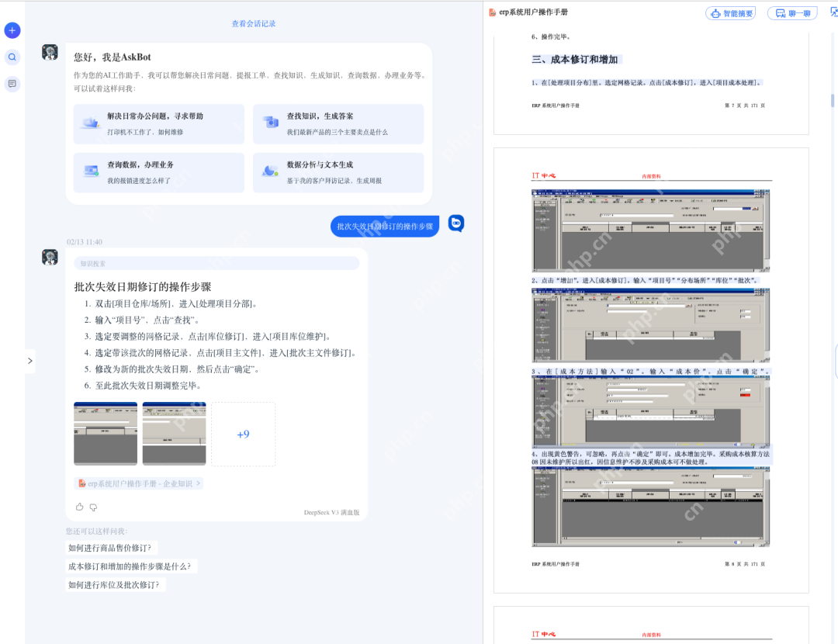This screenshot has width=838, height=644.
Task: Click the 聊一聊 button
Action: click(791, 12)
